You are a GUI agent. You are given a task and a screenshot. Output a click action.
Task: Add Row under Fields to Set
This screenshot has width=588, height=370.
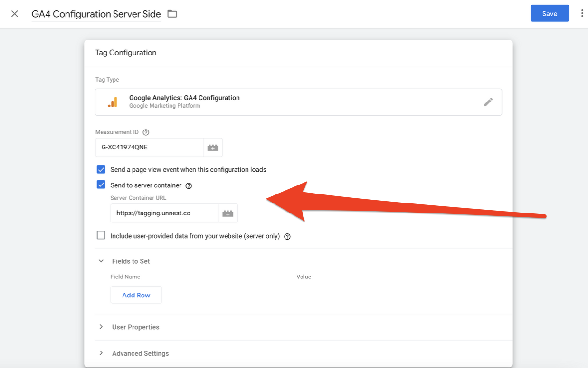coord(136,295)
